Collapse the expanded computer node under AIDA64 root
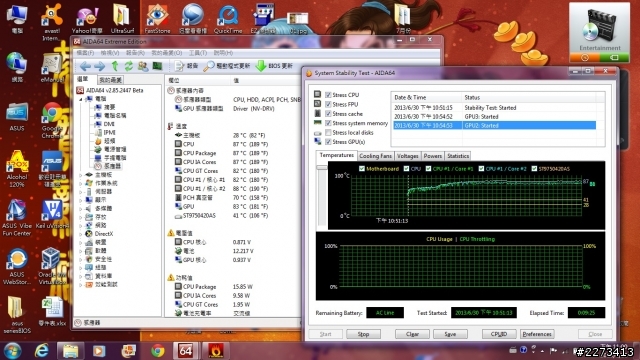This screenshot has width=640, height=360. point(80,99)
